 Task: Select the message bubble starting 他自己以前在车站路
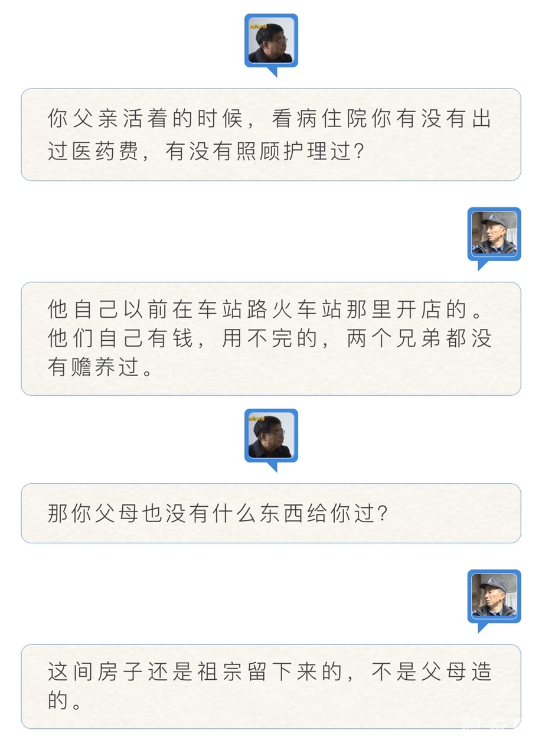click(x=271, y=338)
